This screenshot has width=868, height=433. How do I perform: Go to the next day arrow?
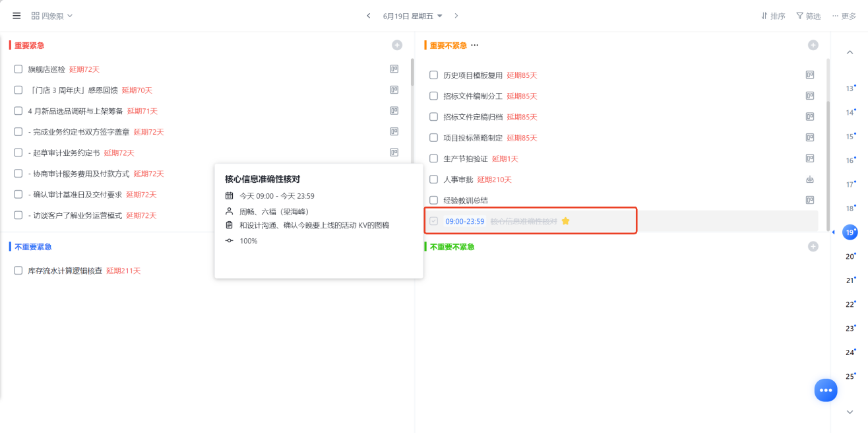click(x=456, y=16)
